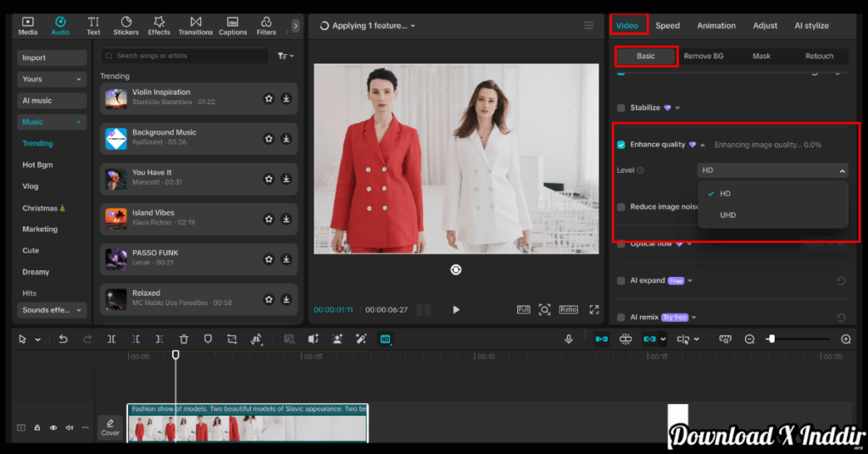Lock the video track
The image size is (868, 454).
[37, 428]
